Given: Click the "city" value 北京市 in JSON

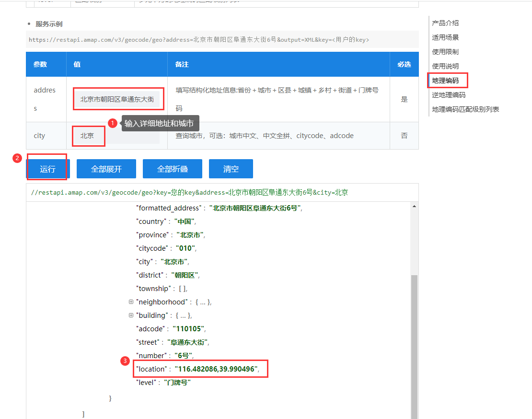Looking at the screenshot, I should (x=174, y=262).
